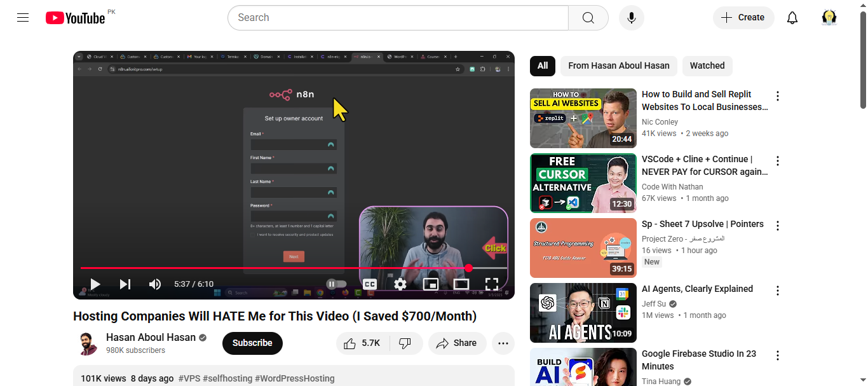This screenshot has height=386, width=868.
Task: Open the Hasan Aboul Hasan channel name link
Action: point(151,338)
